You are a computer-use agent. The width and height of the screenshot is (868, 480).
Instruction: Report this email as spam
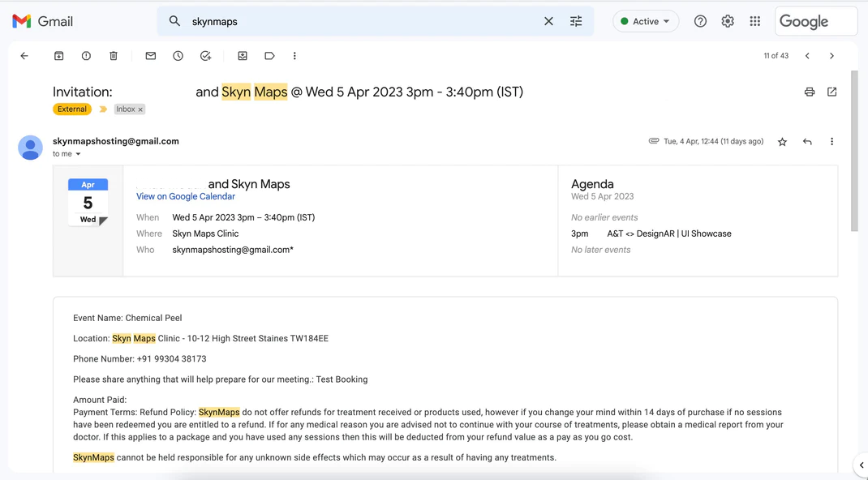click(86, 56)
